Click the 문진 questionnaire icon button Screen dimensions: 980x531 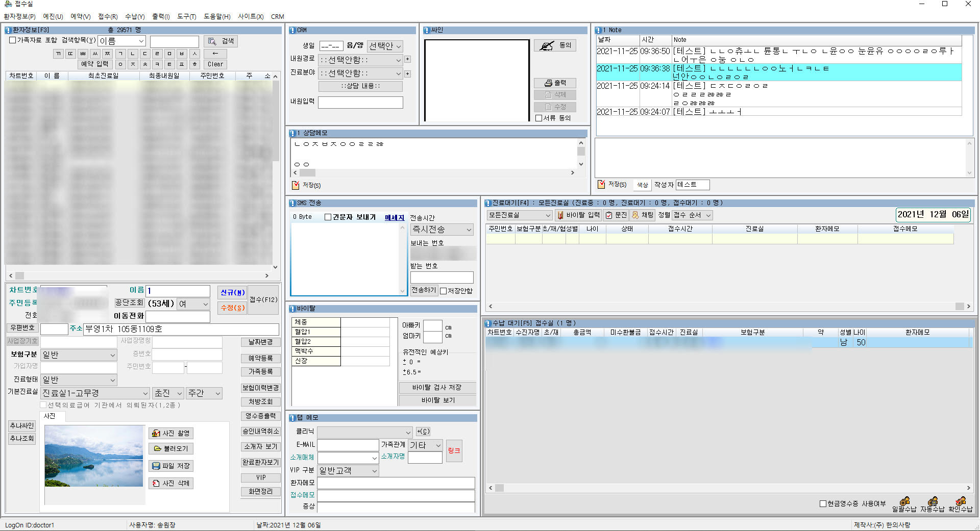point(616,215)
